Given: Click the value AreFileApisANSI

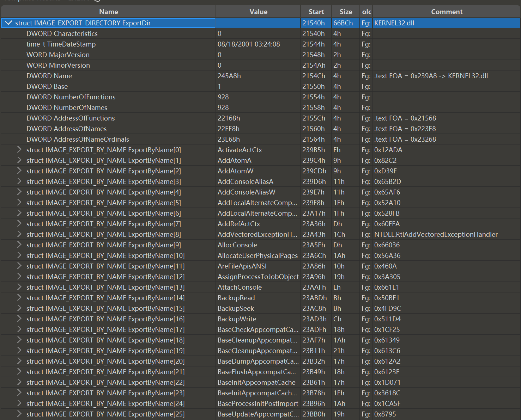Looking at the screenshot, I should pos(242,266).
